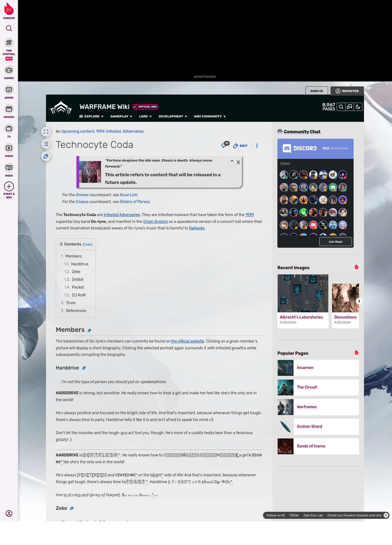Expand article to full width
The width and height of the screenshot is (392, 545).
click(46, 132)
